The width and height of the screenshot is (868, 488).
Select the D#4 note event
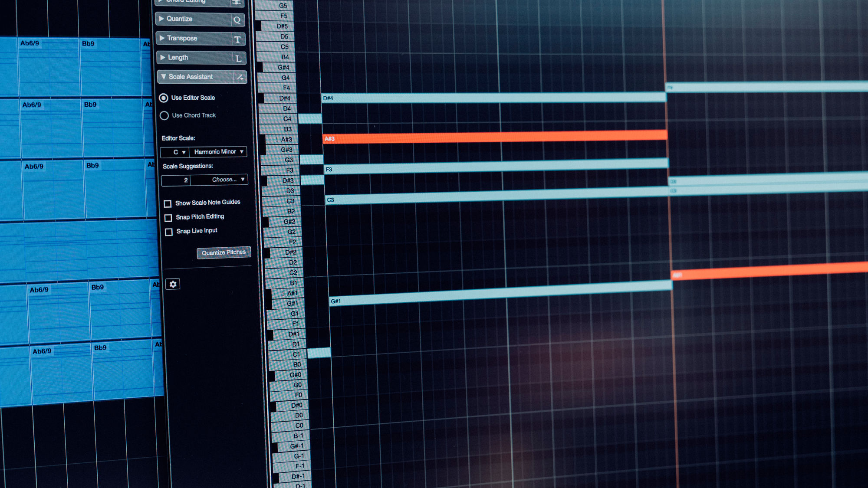494,98
